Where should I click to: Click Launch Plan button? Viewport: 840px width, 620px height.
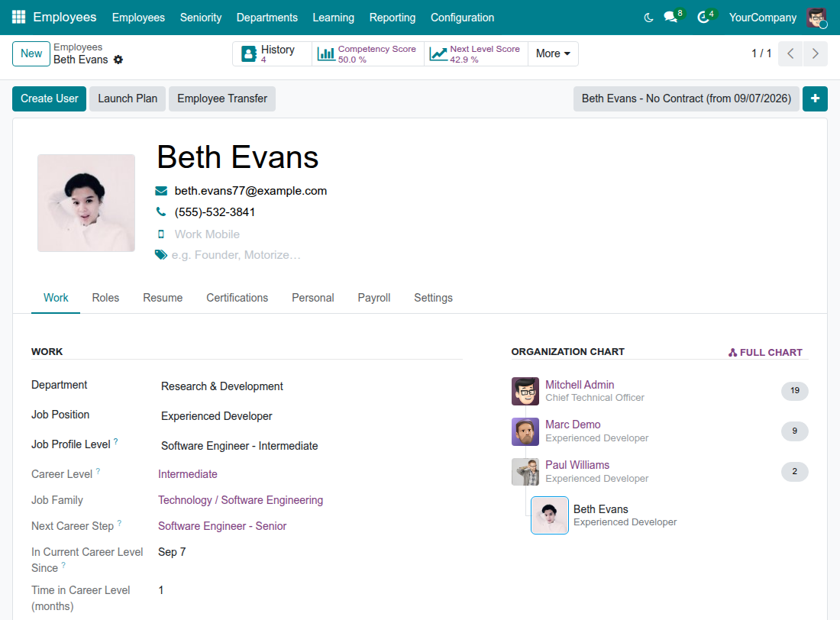click(128, 98)
